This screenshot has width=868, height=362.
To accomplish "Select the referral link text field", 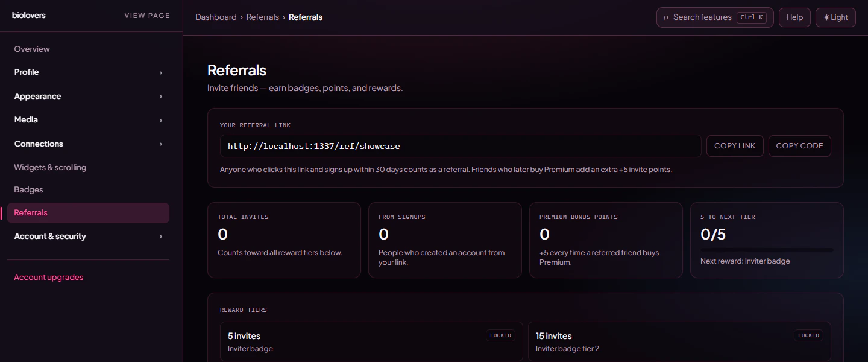I will [x=461, y=145].
